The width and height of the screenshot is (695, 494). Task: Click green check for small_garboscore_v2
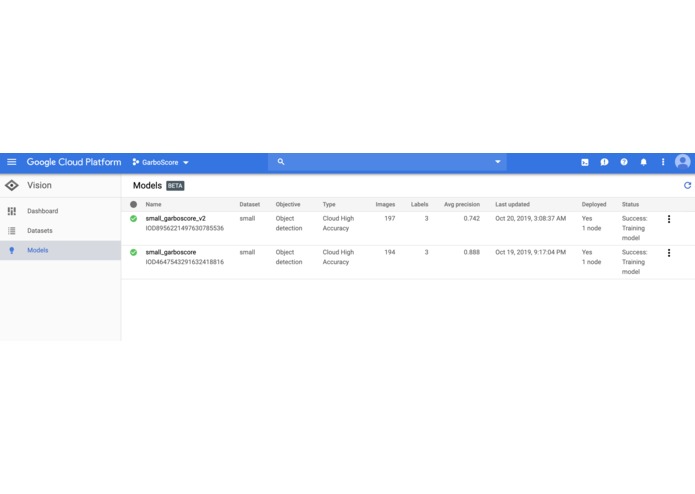[133, 218]
